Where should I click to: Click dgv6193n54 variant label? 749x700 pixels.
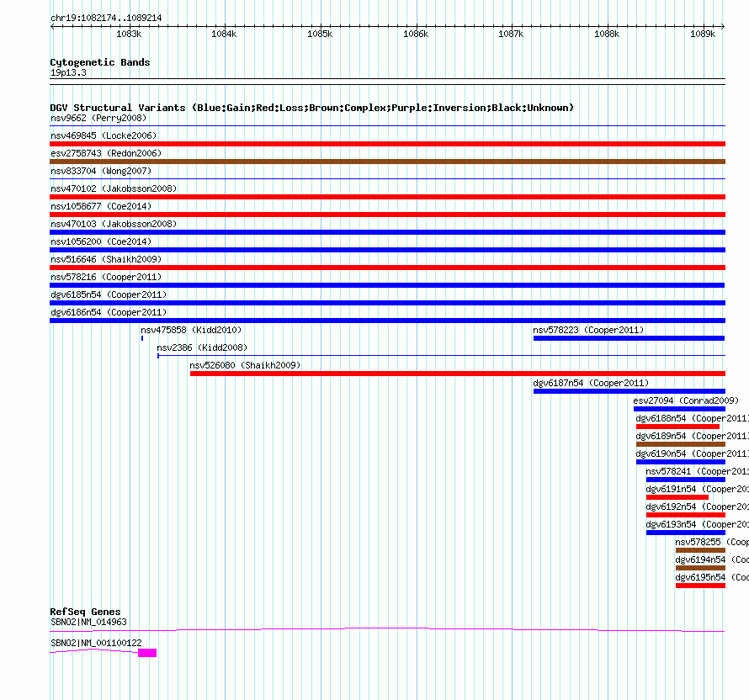point(697,524)
